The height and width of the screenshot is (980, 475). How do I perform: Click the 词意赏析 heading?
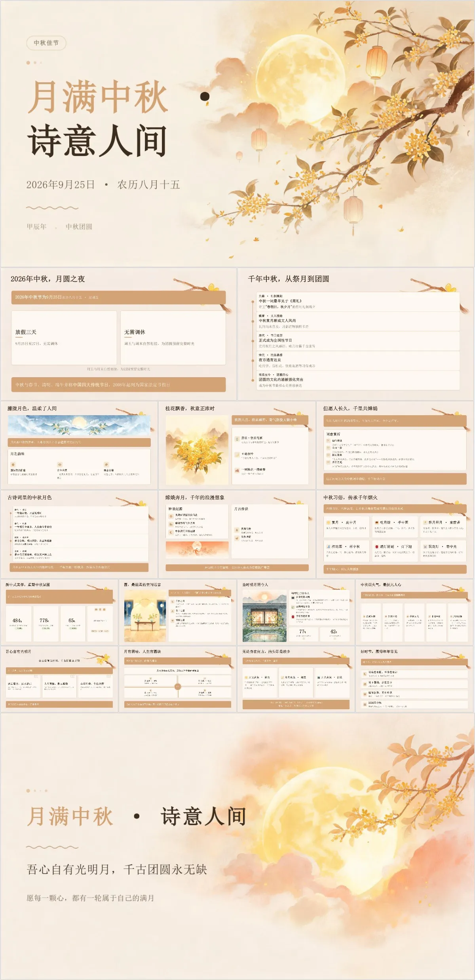click(333, 434)
